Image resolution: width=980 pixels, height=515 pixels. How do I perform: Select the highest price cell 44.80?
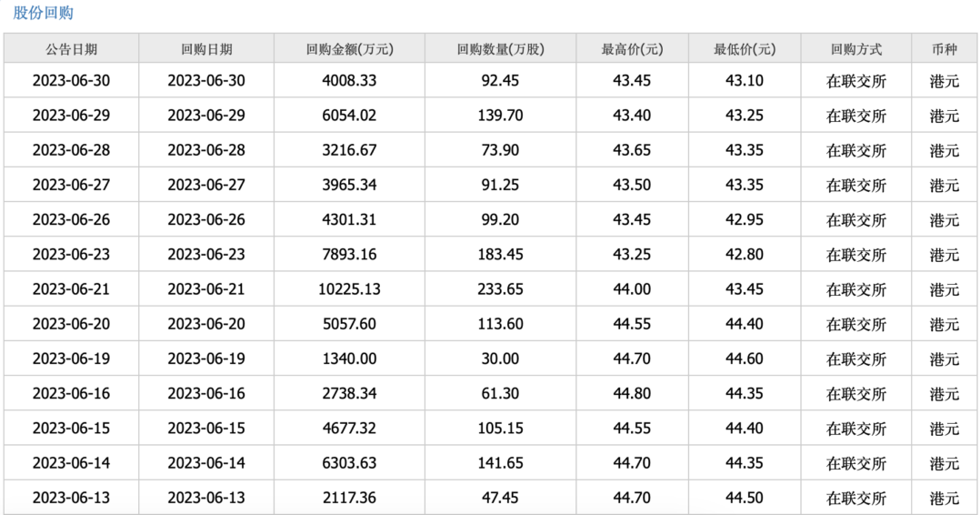(632, 393)
